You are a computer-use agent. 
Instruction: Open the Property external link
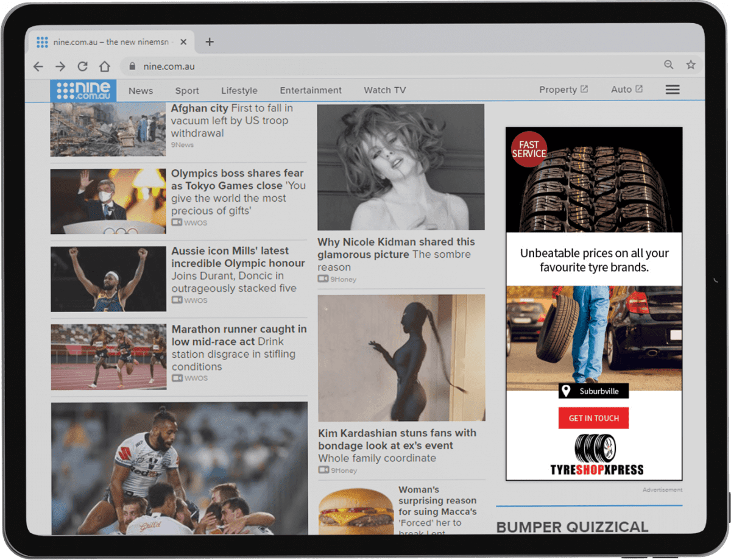pos(563,90)
